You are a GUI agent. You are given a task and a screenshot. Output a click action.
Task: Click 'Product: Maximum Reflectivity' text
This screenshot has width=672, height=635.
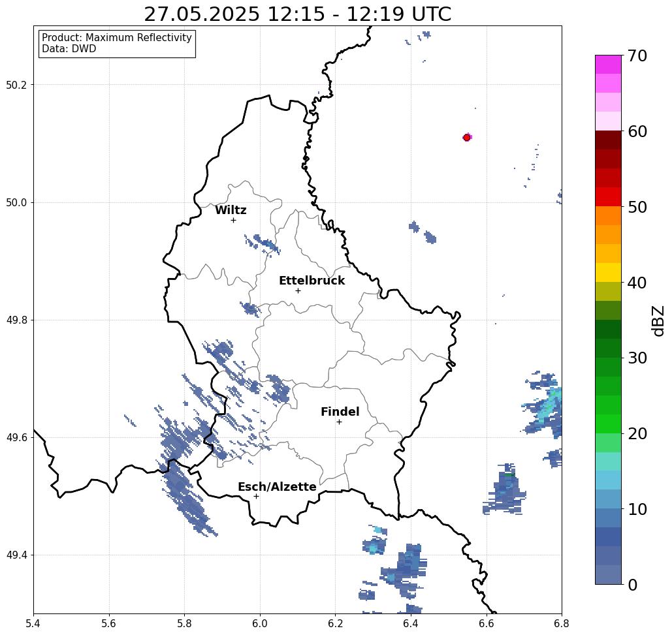pyautogui.click(x=116, y=38)
